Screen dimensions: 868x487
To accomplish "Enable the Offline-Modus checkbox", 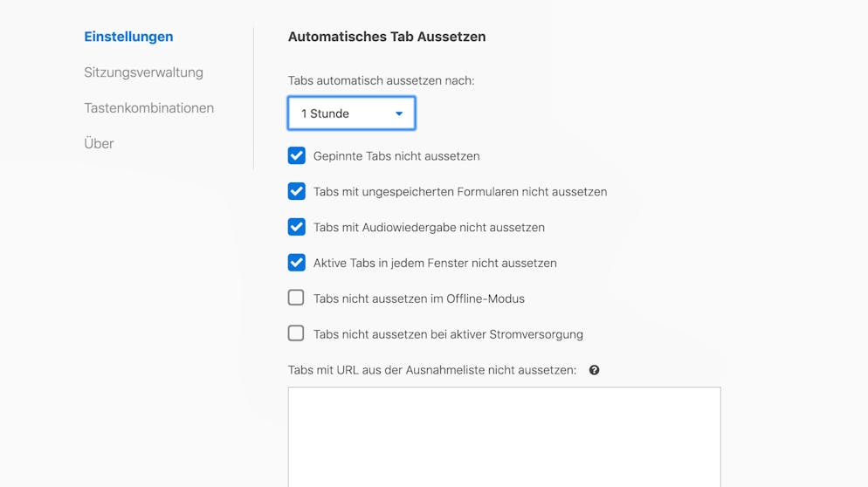I will [296, 298].
